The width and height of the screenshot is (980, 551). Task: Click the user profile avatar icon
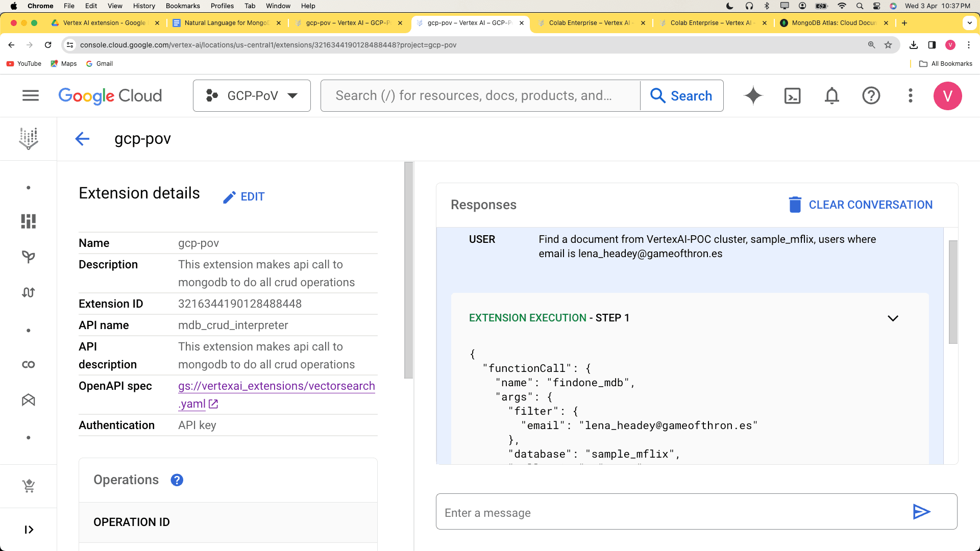coord(950,95)
